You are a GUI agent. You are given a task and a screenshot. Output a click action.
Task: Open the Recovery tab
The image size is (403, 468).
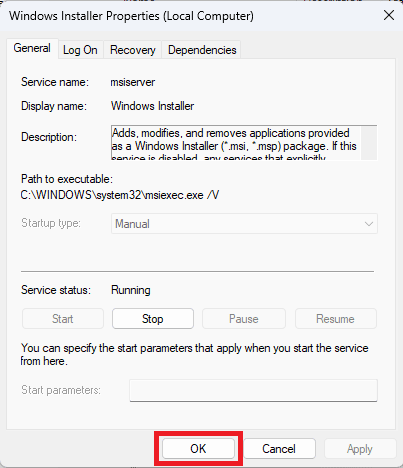(133, 50)
